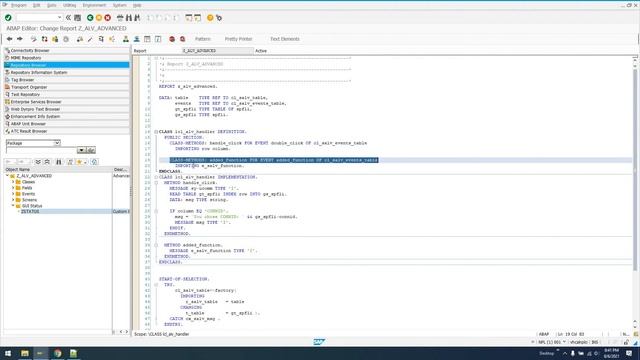Open the Goto menu
Image resolution: width=640 pixels, height=360 pixels.
[x=51, y=5]
